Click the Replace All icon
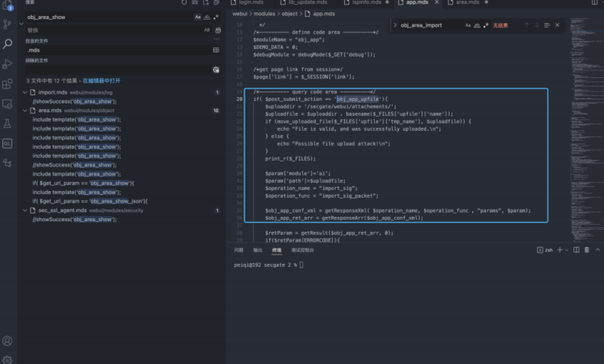Image resolution: width=604 pixels, height=364 pixels. [218, 30]
